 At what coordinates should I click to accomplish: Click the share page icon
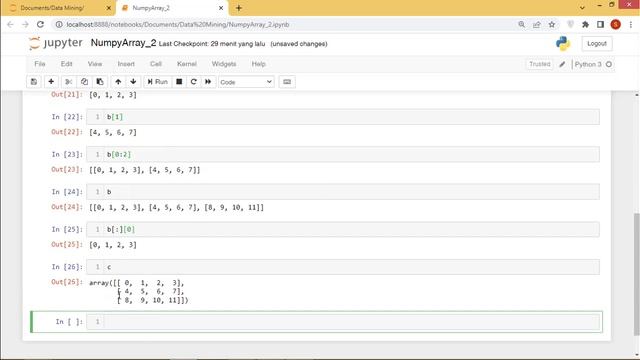[537, 24]
